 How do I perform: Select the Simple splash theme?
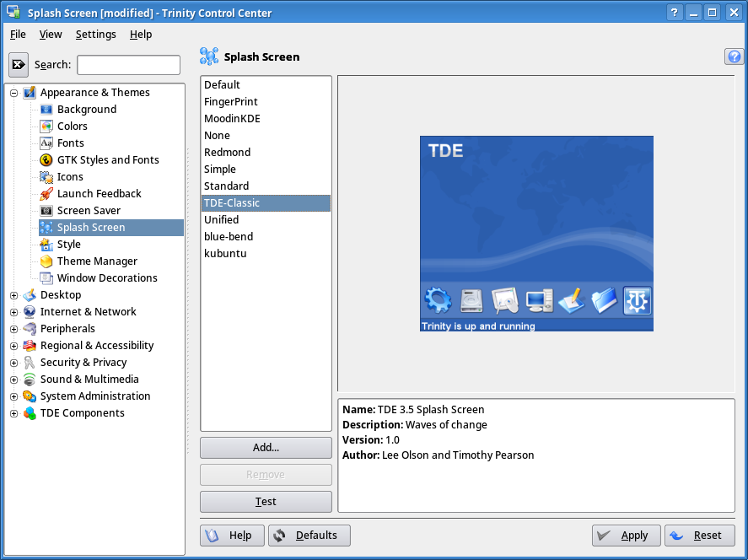pyautogui.click(x=266, y=170)
